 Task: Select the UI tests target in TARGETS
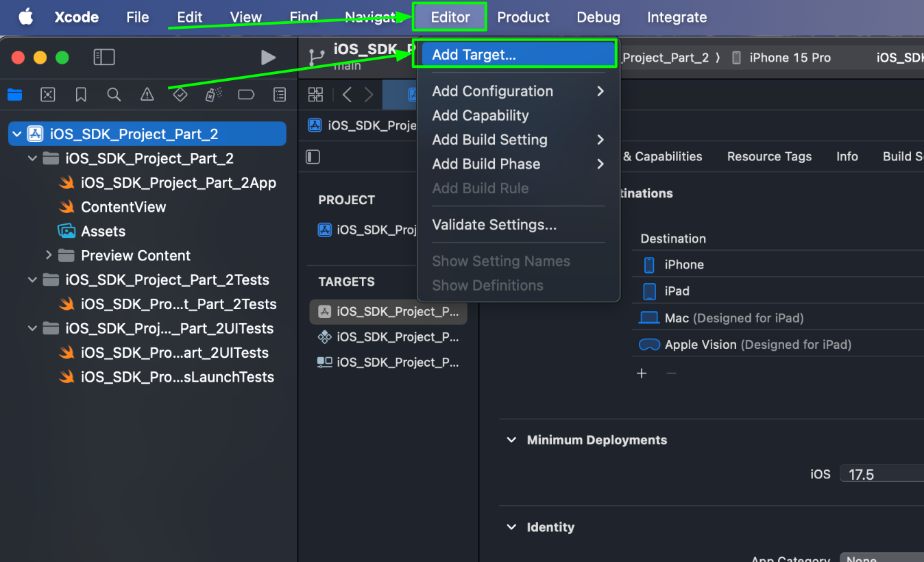[388, 362]
